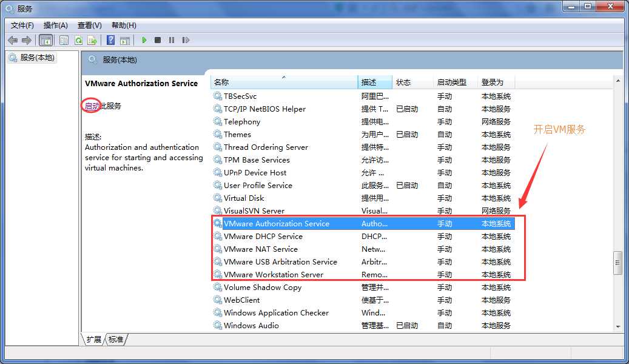The width and height of the screenshot is (629, 364).
Task: Open the 操作(A) menu
Action: pyautogui.click(x=55, y=25)
